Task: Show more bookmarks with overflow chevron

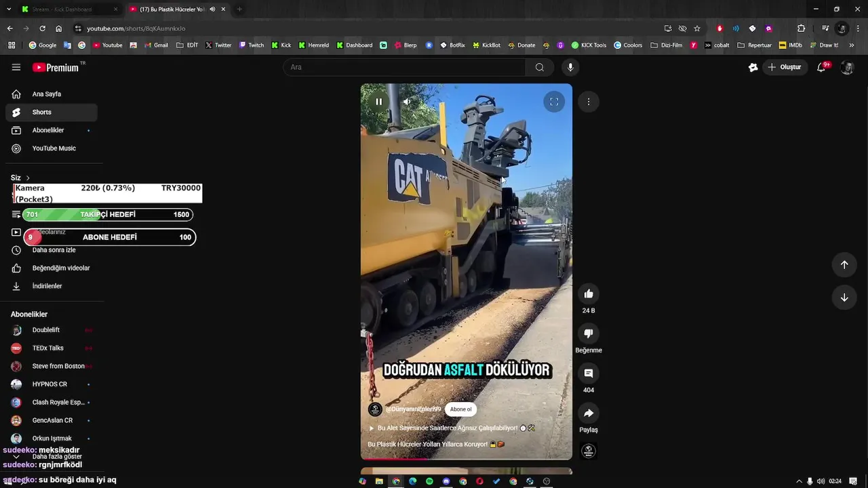Action: pos(852,45)
